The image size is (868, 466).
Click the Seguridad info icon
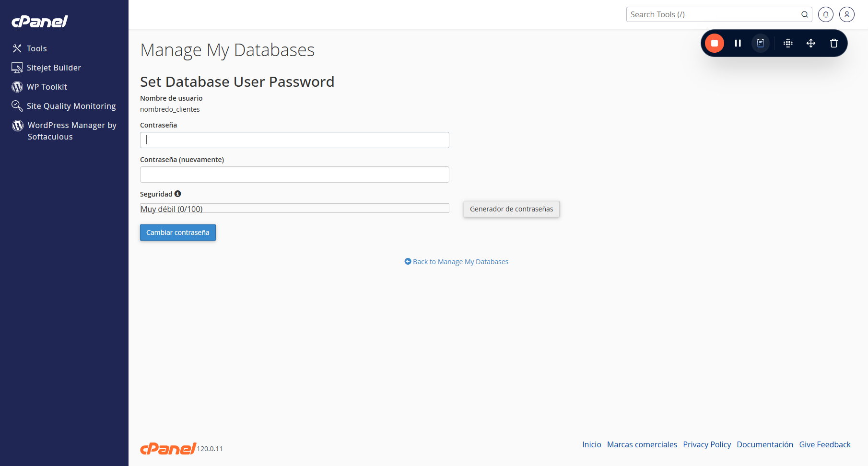178,194
